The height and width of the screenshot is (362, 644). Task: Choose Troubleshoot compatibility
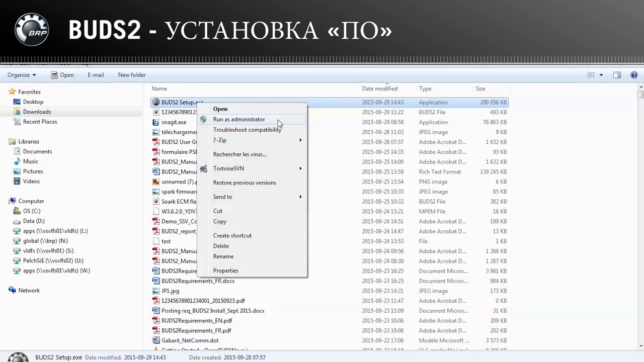tap(252, 130)
